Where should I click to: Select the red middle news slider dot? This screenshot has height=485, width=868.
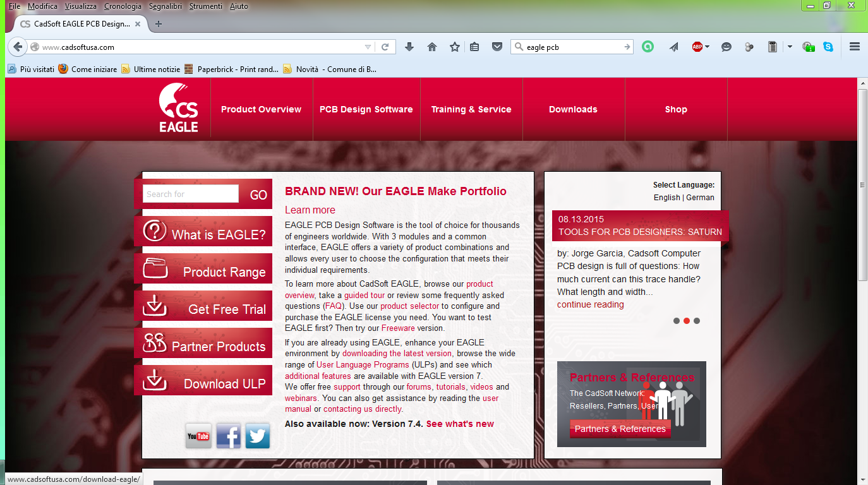pos(687,321)
